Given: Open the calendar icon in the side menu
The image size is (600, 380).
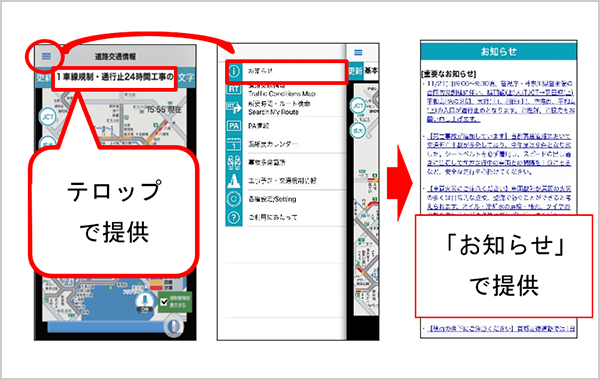Looking at the screenshot, I should pyautogui.click(x=234, y=144).
